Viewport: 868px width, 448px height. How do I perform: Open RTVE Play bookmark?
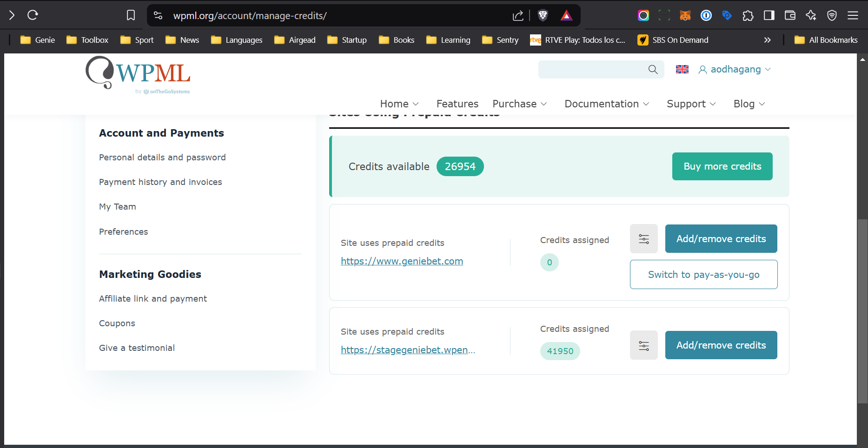tap(578, 40)
